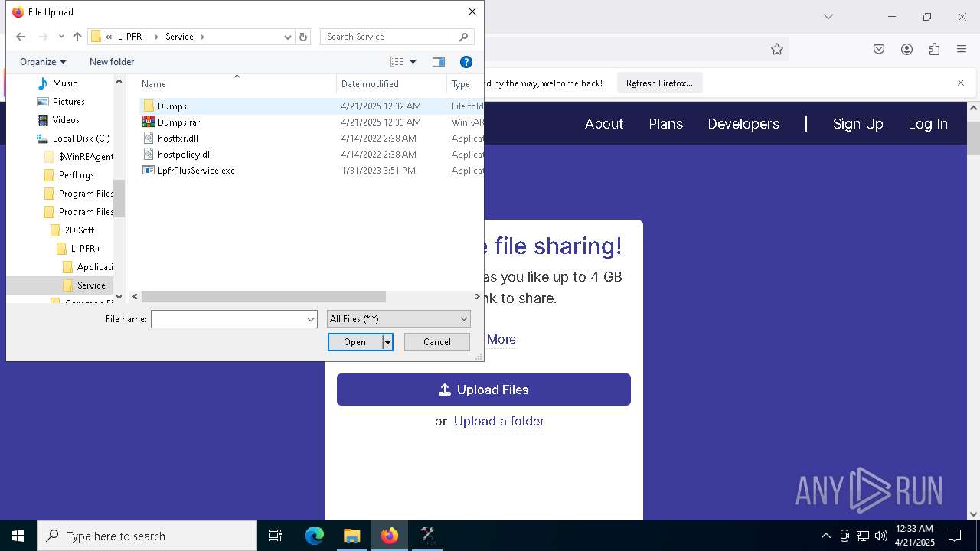The width and height of the screenshot is (980, 551).
Task: Select hostpolicy.dll file
Action: tap(185, 155)
